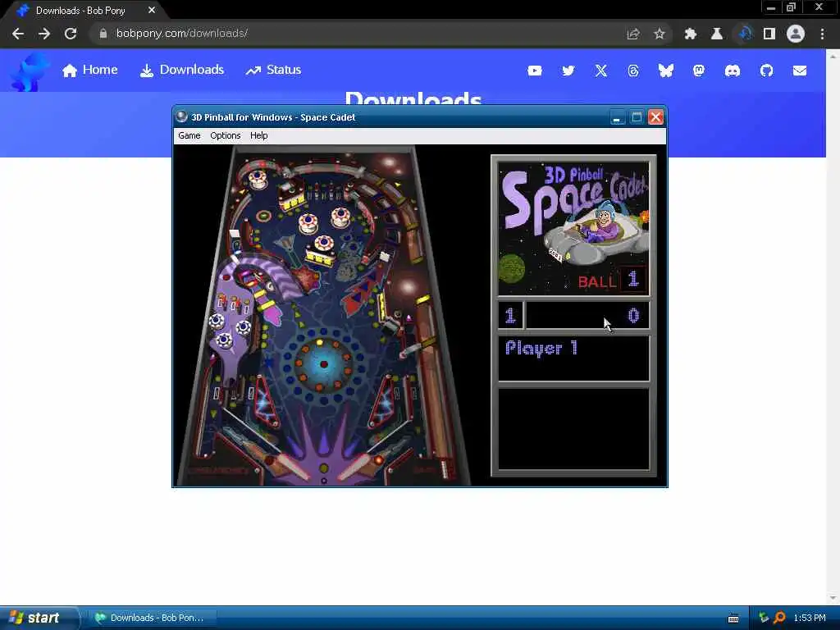Close the Downloads - Bob Pony tab
The image size is (840, 630).
click(152, 10)
